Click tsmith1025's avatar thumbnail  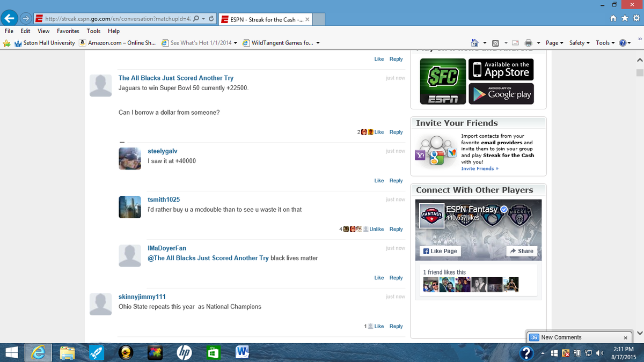129,207
